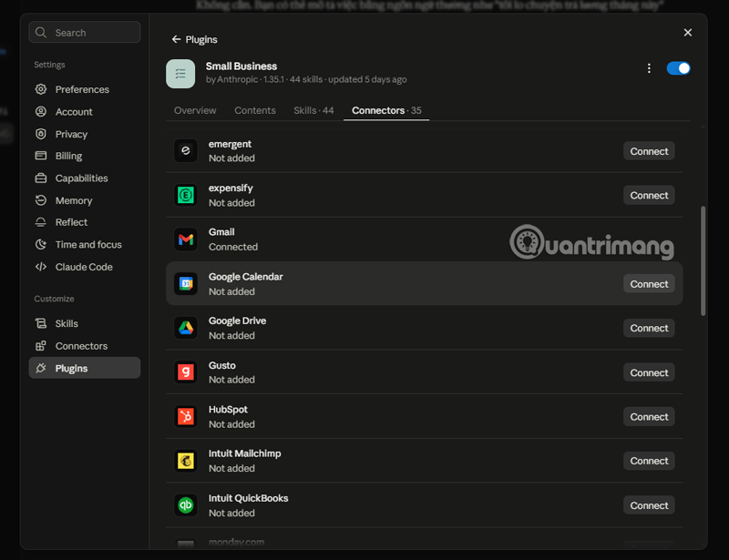
Task: Click the Intuit QuickBooks name text
Action: click(248, 498)
